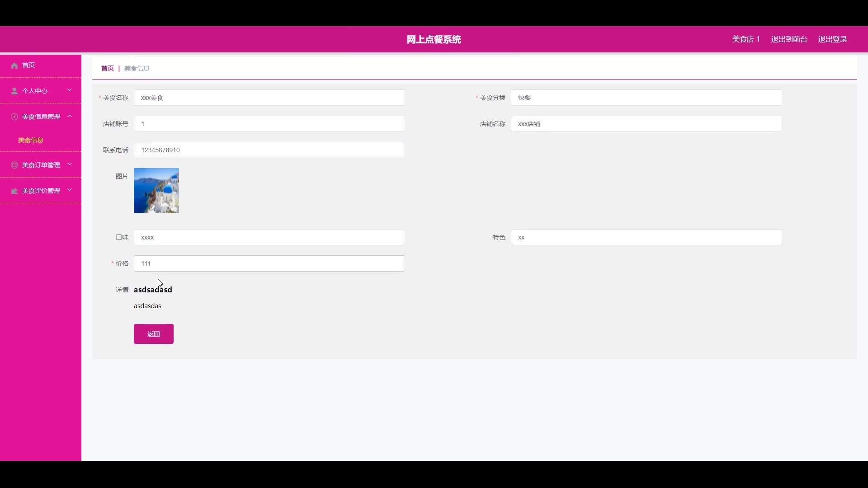Click 退出登录 in the header
868x488 pixels.
832,39
